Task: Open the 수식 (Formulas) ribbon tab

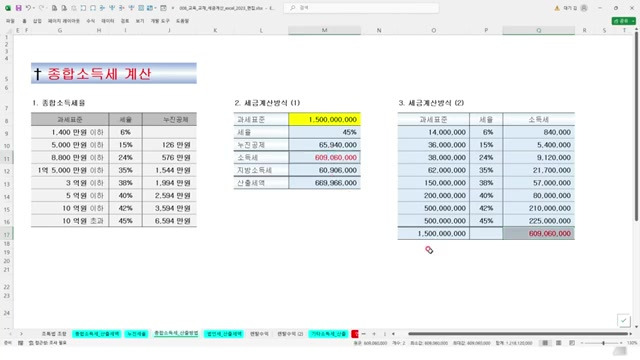Action: pos(91,21)
